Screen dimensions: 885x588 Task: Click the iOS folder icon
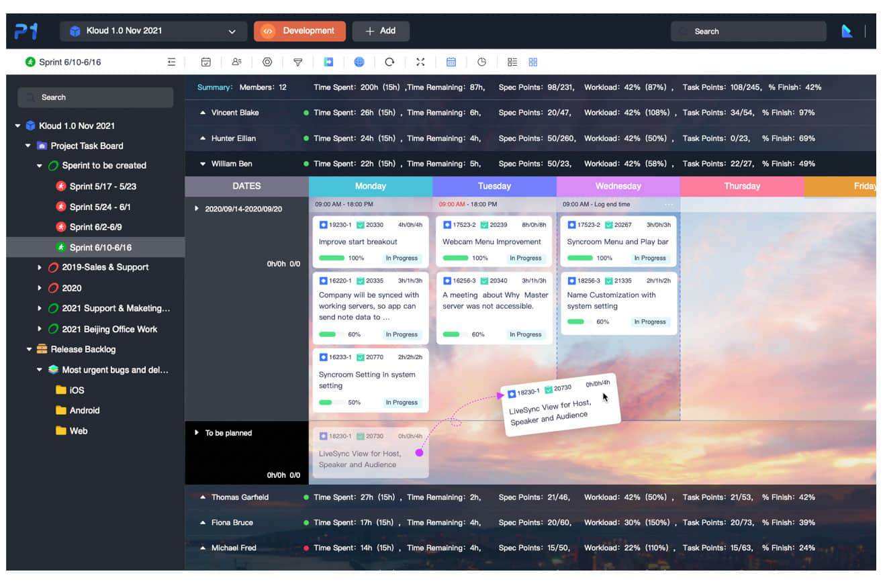[61, 390]
